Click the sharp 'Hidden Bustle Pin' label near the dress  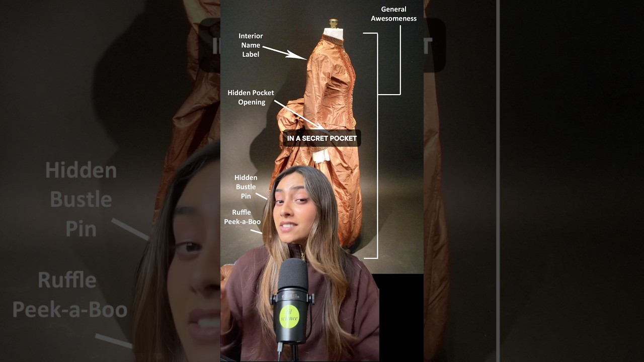tap(246, 187)
